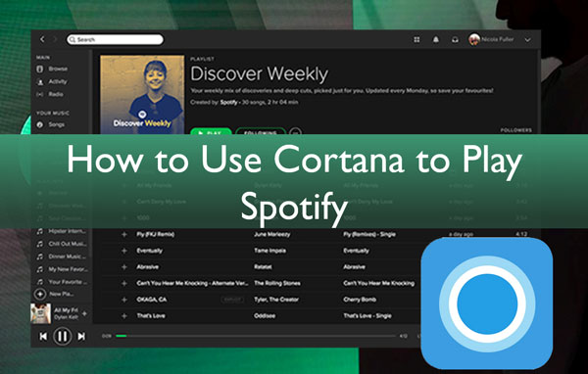Pause the current playback
Image resolution: width=588 pixels, height=374 pixels.
pyautogui.click(x=63, y=336)
